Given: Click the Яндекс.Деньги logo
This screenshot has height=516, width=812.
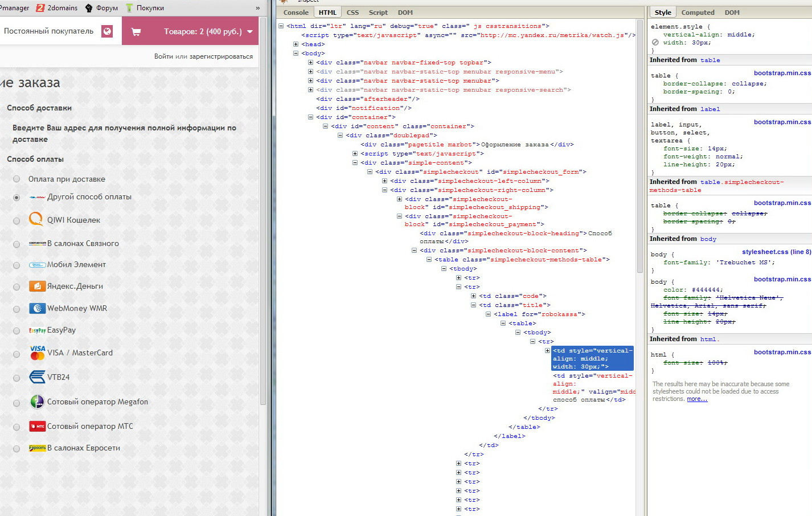Looking at the screenshot, I should point(37,286).
